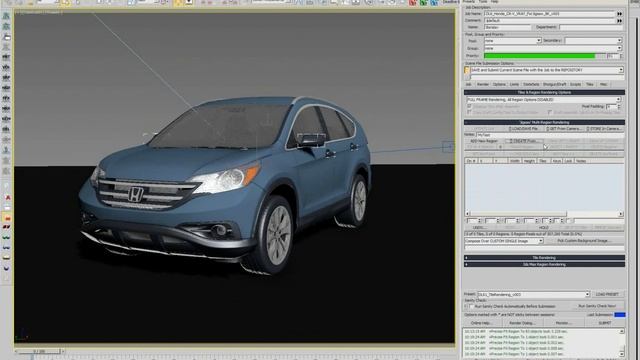
Task: Open Online Help
Action: [481, 323]
